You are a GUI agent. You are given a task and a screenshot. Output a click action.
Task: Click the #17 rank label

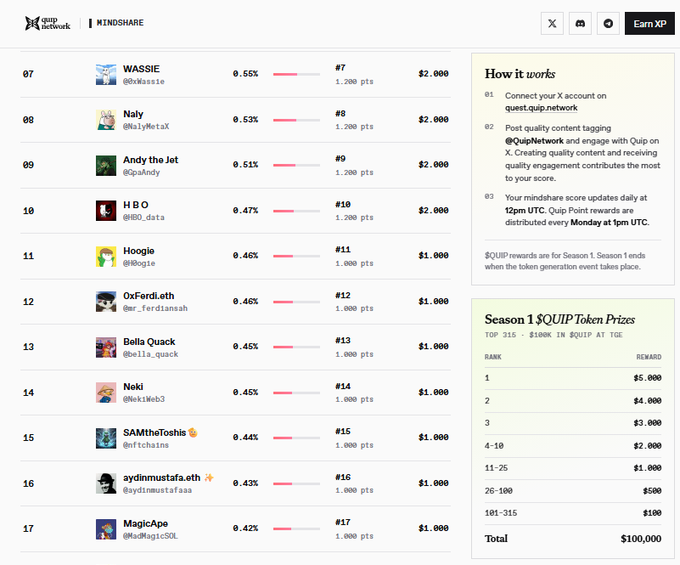(x=343, y=523)
